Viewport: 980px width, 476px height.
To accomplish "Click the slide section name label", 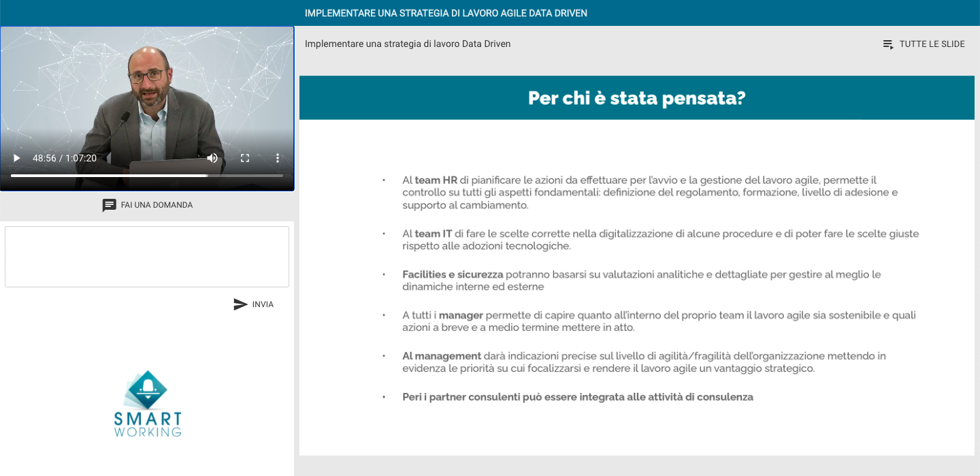I will (x=408, y=44).
